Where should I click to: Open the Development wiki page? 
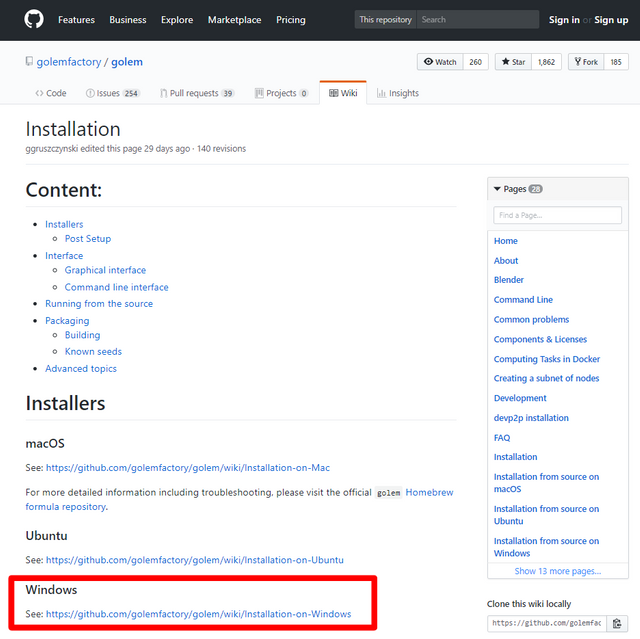click(x=520, y=398)
